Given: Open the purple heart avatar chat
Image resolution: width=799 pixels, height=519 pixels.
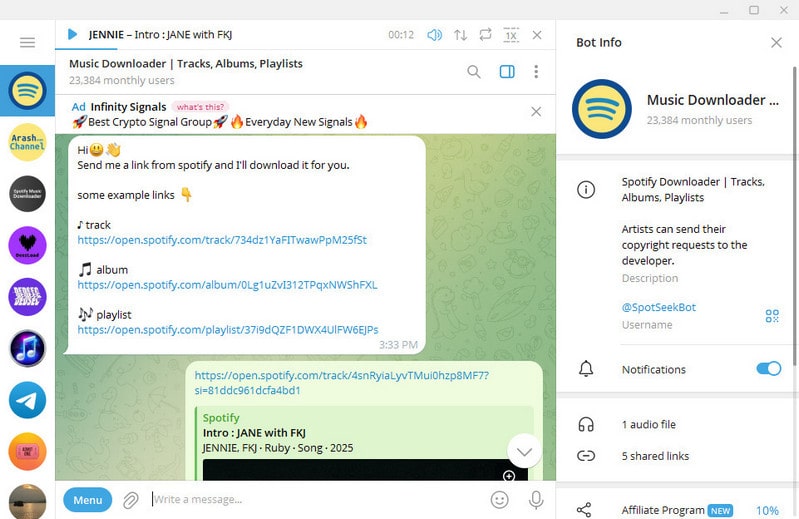Looking at the screenshot, I should (28, 245).
